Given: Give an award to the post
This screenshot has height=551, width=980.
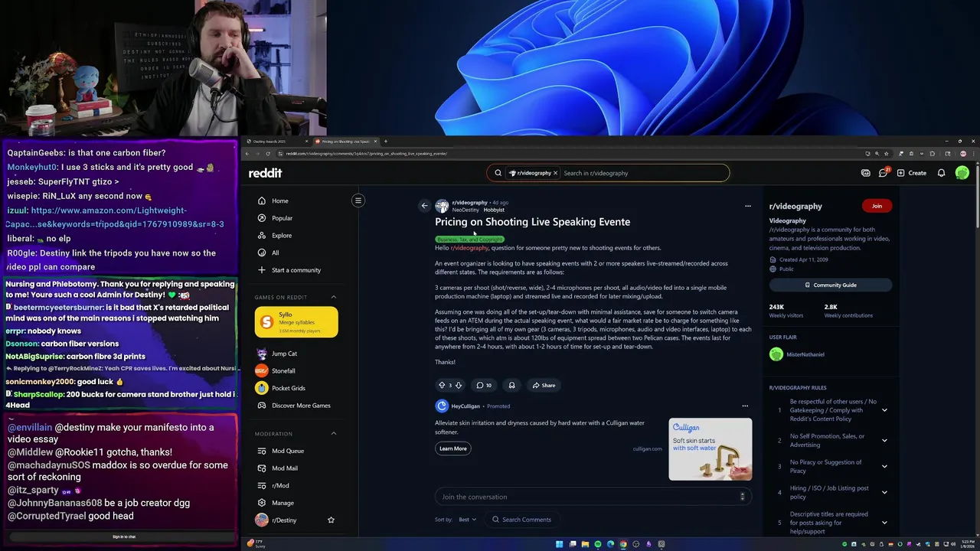Looking at the screenshot, I should pyautogui.click(x=511, y=385).
